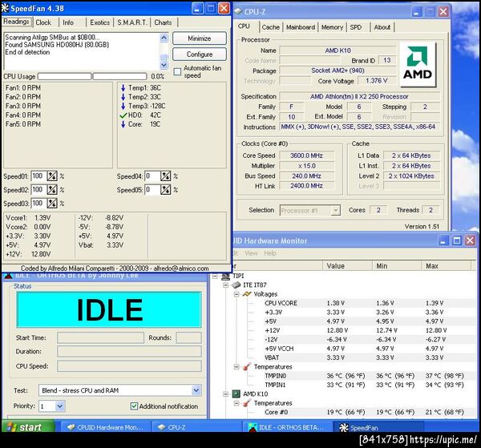Click the thermometer icon under AMD K10

(247, 403)
